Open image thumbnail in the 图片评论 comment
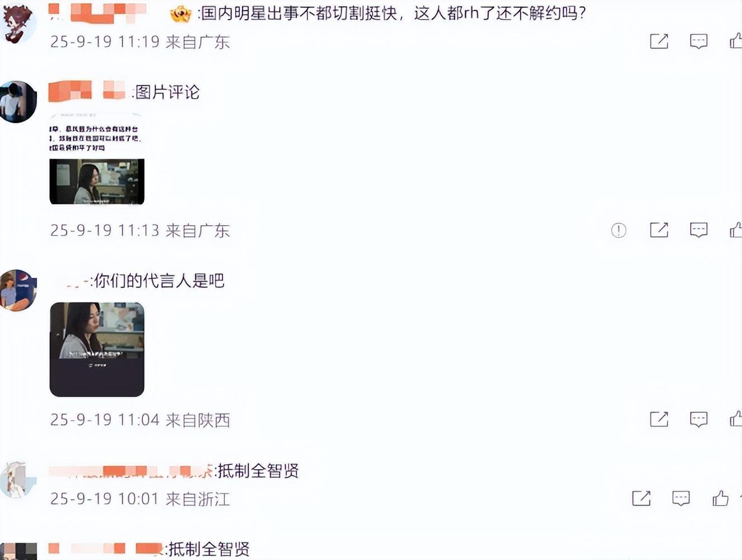742x560 pixels. coord(97,159)
